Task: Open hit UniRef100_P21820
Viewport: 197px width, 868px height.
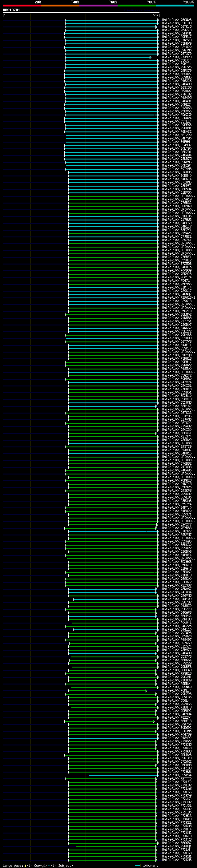Action: [x=177, y=47]
